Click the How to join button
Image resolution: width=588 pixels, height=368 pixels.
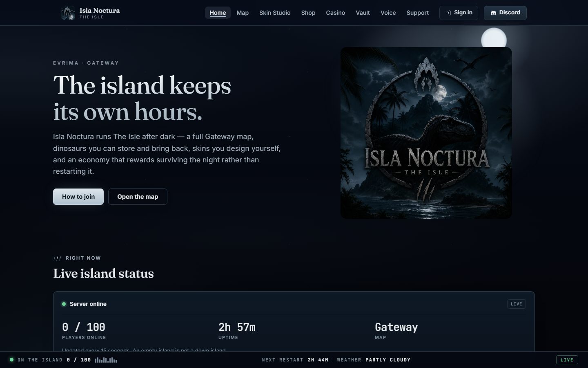[78, 197]
